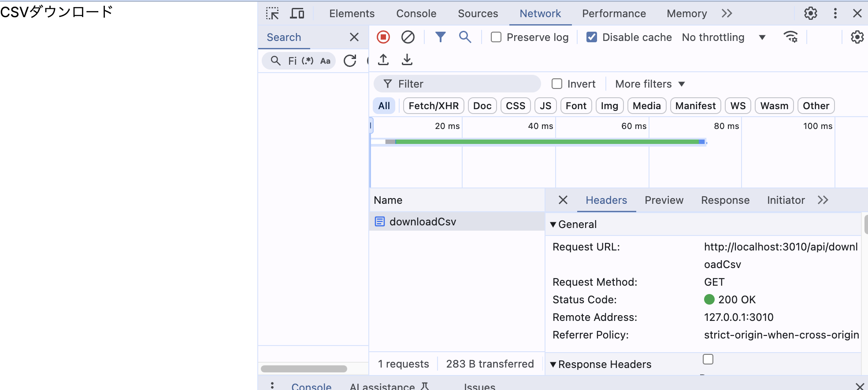Click the CSVダウンロード link on page

coord(56,12)
